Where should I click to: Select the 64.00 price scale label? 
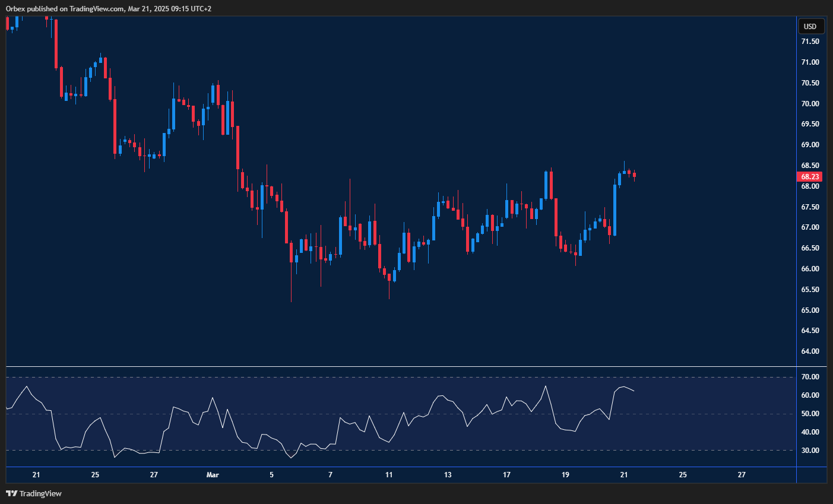[810, 351]
